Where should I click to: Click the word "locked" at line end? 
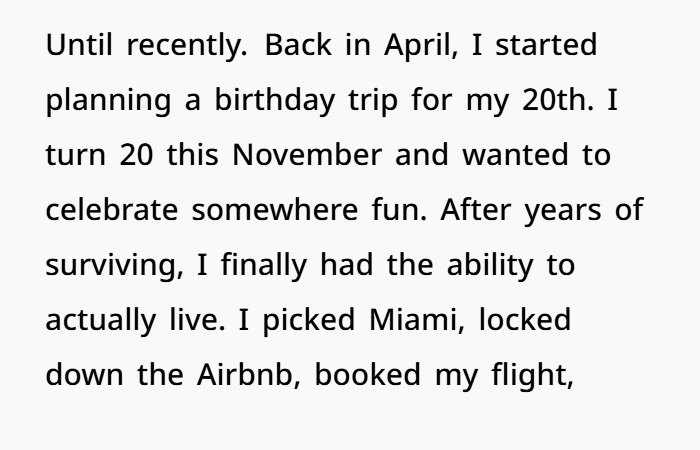pos(525,320)
